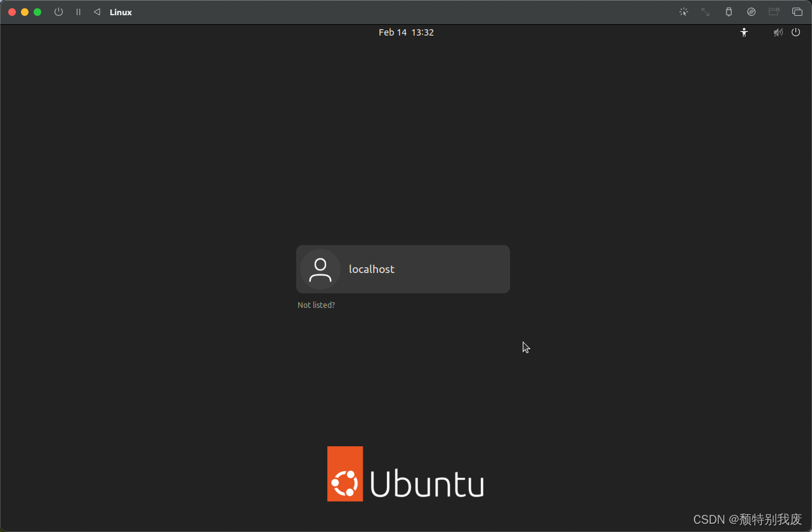
Task: Close the Linux VM window
Action: point(12,12)
